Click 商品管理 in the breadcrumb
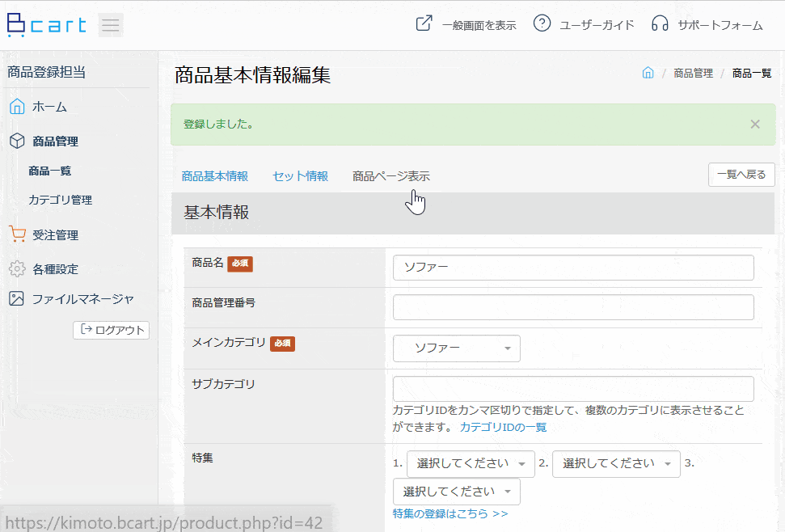Viewport: 785px width, 532px height. pyautogui.click(x=693, y=74)
